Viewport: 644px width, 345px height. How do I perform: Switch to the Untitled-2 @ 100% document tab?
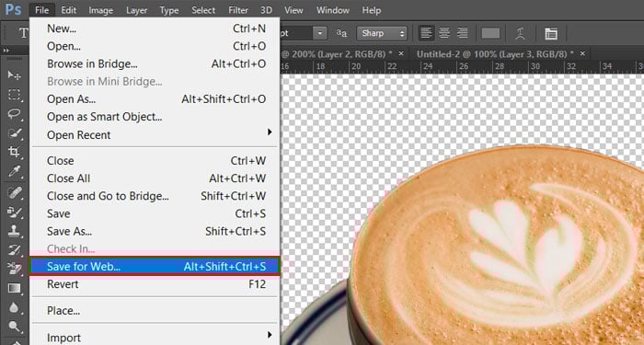[x=495, y=53]
